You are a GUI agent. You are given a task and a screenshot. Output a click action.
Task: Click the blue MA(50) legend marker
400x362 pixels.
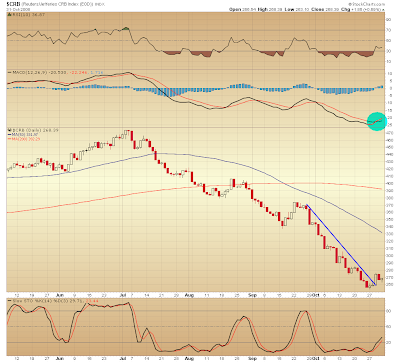point(10,135)
